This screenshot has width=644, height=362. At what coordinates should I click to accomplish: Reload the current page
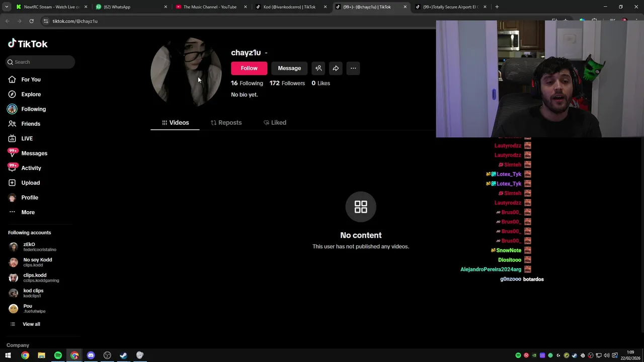pos(31,21)
